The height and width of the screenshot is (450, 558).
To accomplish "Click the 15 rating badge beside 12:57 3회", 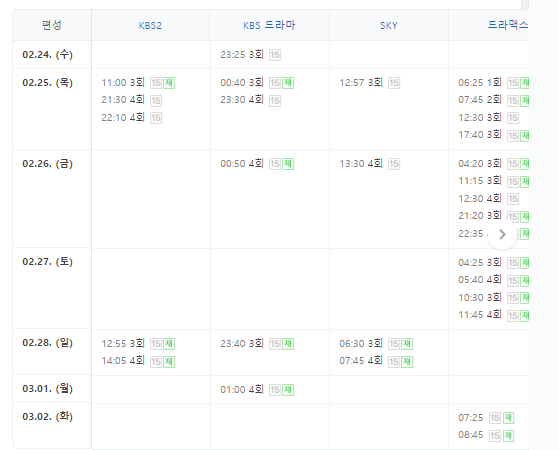I will pyautogui.click(x=394, y=83).
